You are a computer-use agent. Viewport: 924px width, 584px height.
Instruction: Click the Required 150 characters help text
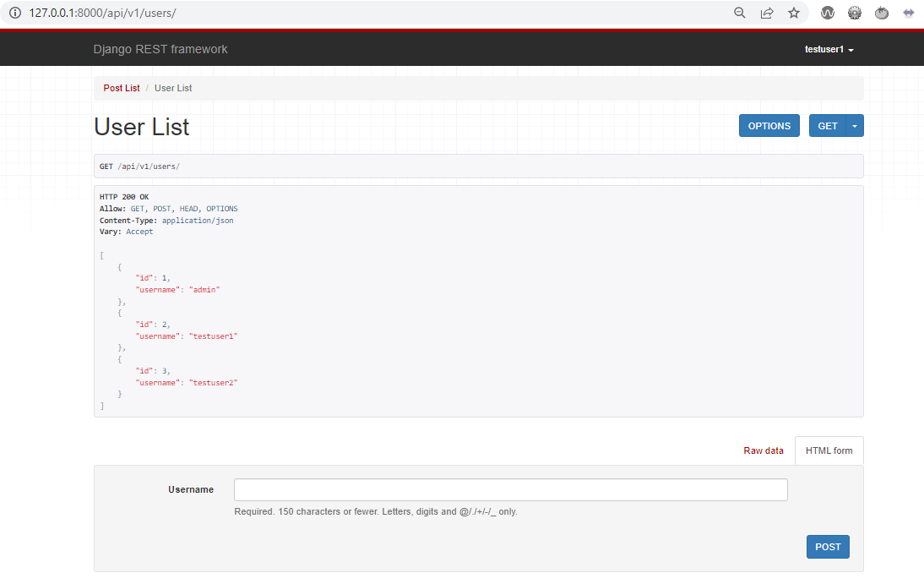[376, 511]
